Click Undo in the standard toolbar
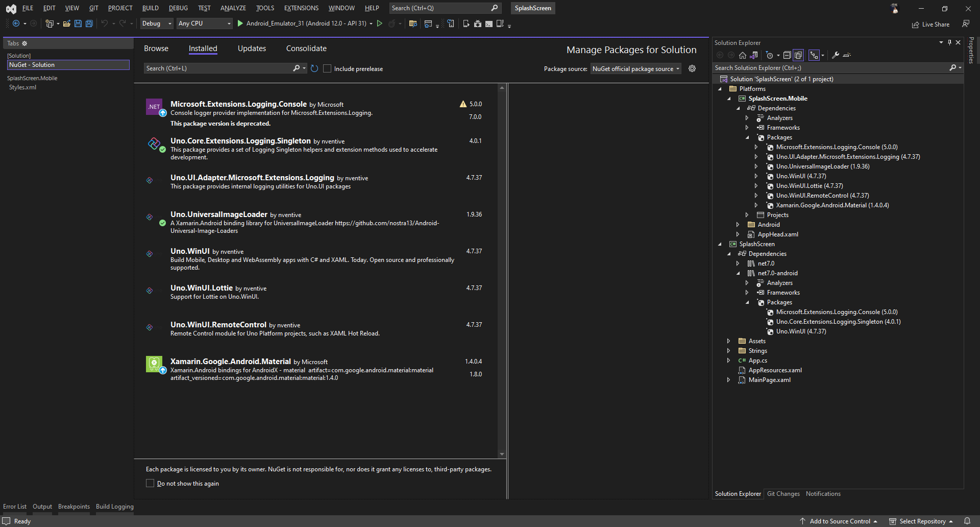980x527 pixels. (x=104, y=23)
